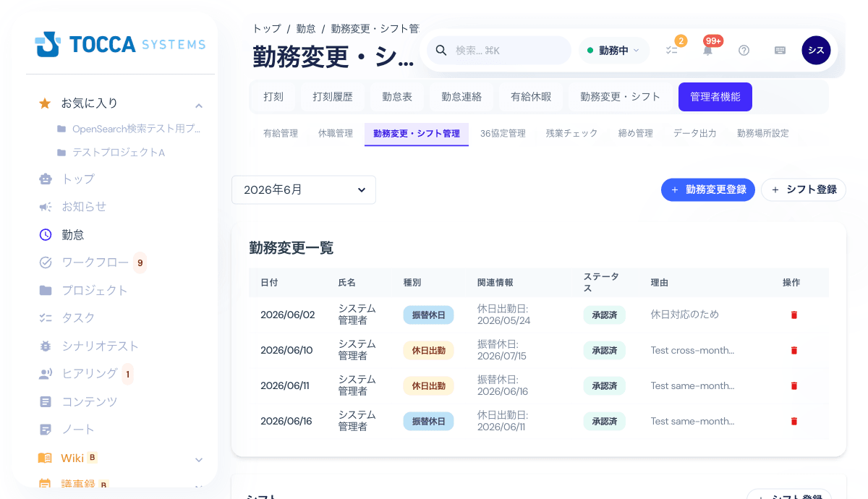
Task: Open the シス user avatar menu
Action: (x=816, y=51)
